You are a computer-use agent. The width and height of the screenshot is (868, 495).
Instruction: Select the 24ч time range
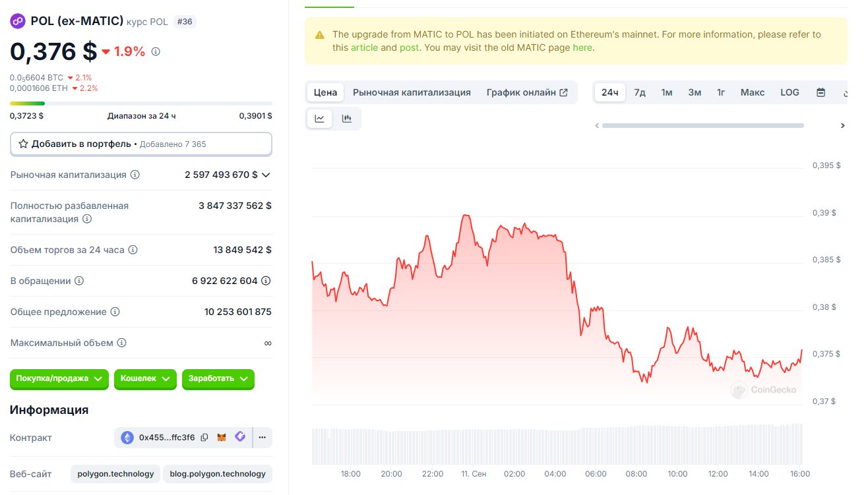click(x=610, y=92)
